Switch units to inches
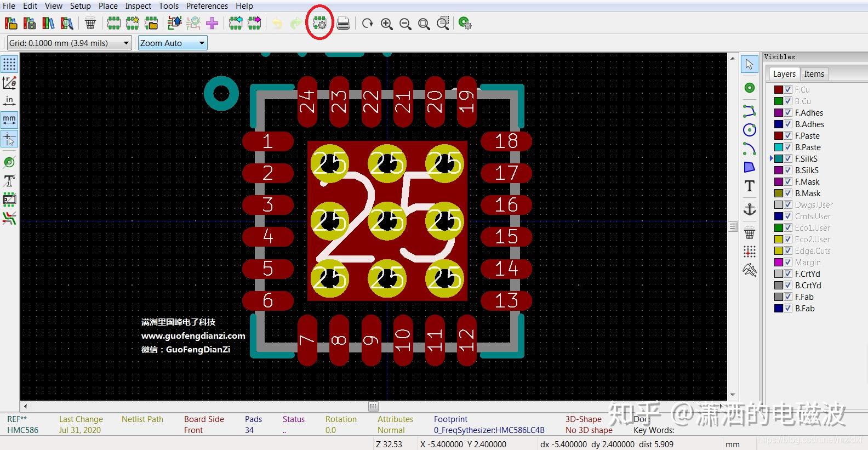 (x=9, y=101)
